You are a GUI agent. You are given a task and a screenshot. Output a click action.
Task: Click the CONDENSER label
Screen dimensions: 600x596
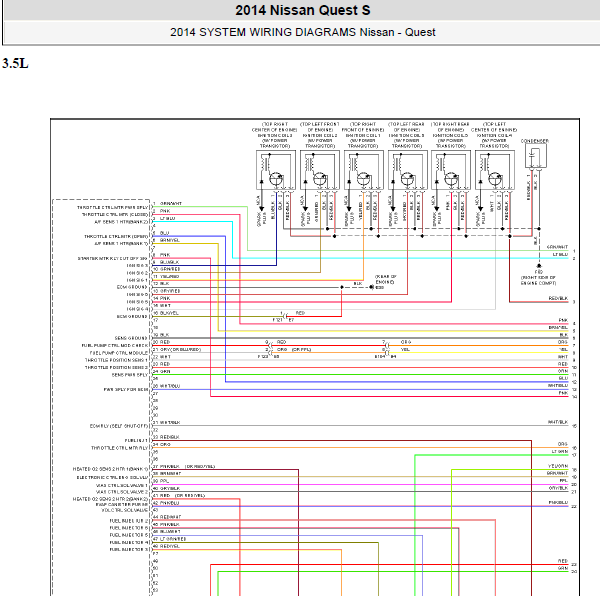tap(535, 141)
